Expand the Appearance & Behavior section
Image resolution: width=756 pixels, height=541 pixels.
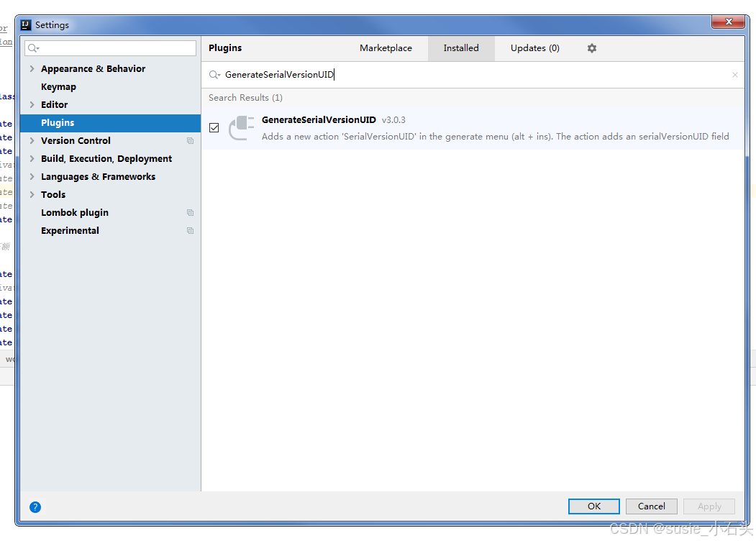pyautogui.click(x=31, y=68)
